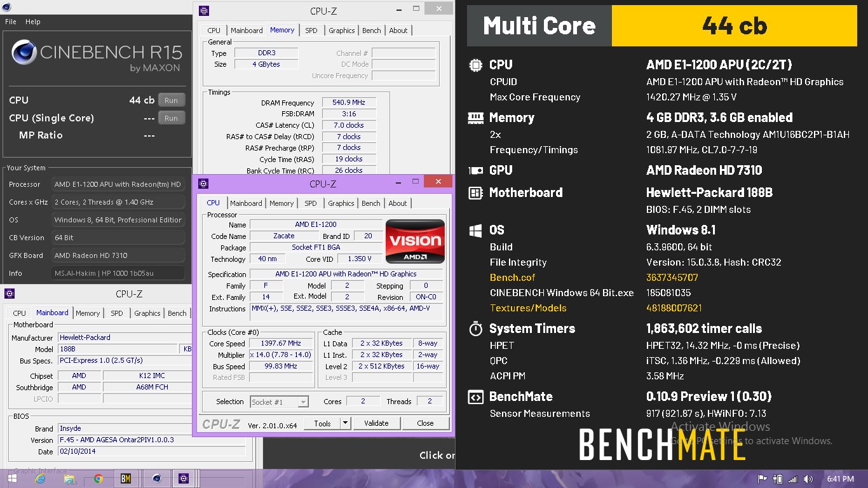This screenshot has height=488, width=868.
Task: Switch to CPU-Z via the taskbar icon
Action: [184, 478]
